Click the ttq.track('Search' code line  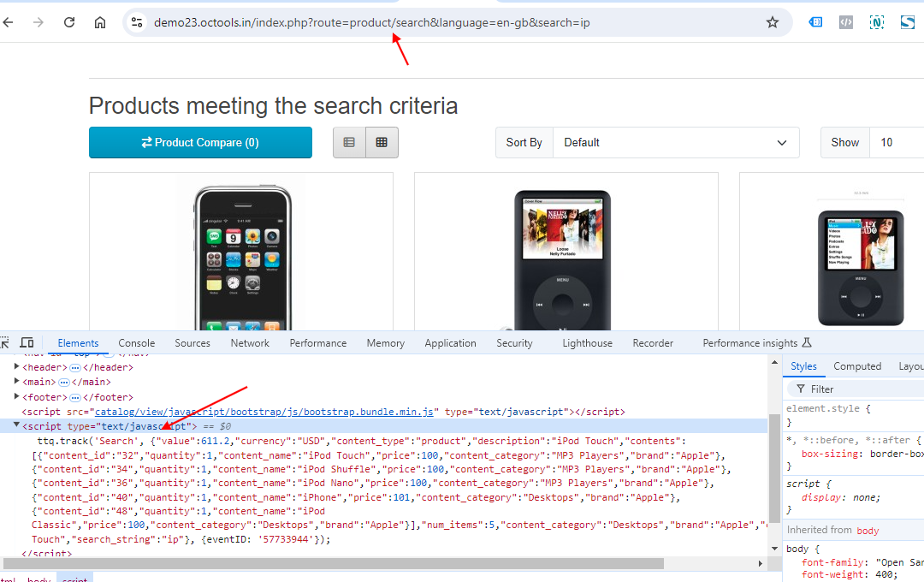[362, 441]
